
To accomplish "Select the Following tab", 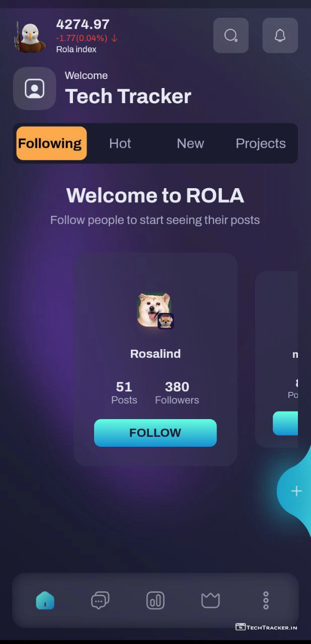I will click(51, 143).
